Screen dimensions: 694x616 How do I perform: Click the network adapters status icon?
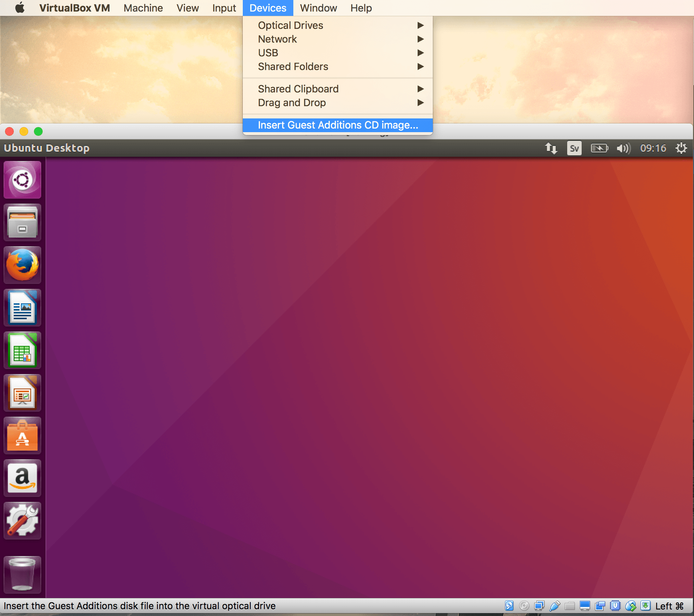point(539,606)
